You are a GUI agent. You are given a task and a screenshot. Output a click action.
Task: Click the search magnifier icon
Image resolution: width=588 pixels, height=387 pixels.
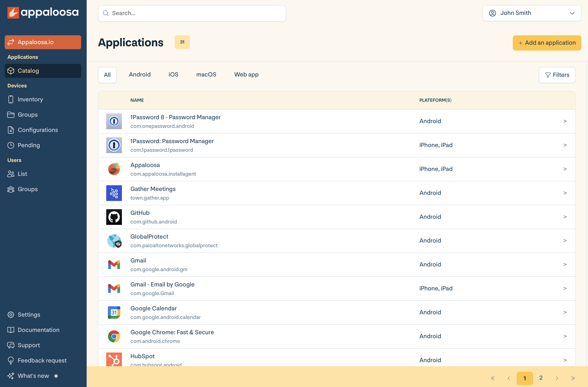(106, 13)
